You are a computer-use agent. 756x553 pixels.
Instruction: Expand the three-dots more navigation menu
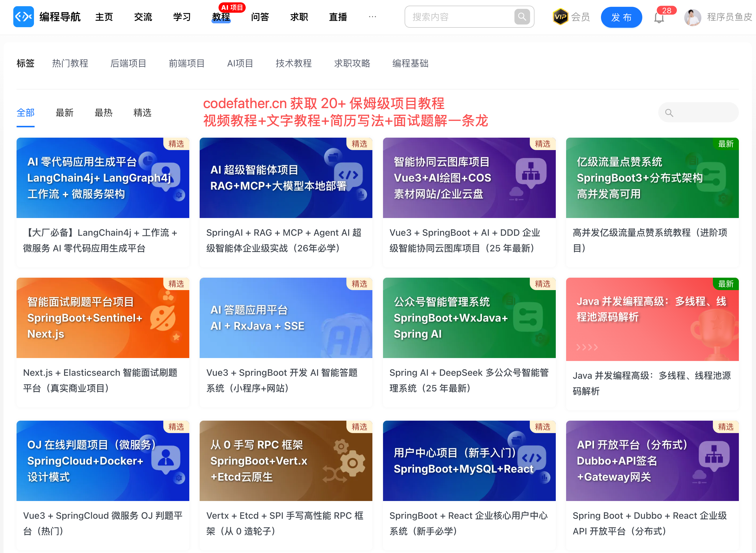372,17
